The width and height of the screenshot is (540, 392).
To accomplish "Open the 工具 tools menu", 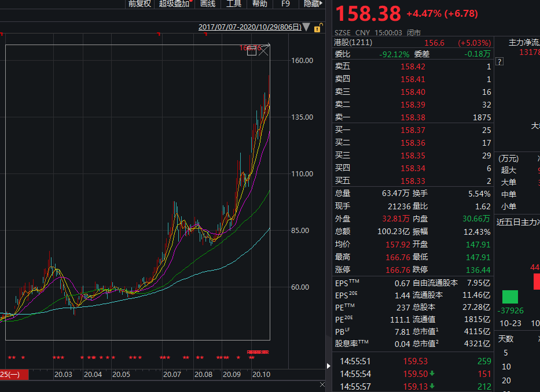I will 233,4.
